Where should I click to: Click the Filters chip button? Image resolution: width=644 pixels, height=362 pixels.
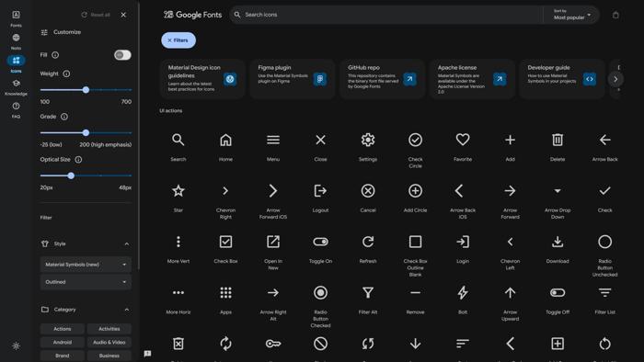(x=178, y=40)
